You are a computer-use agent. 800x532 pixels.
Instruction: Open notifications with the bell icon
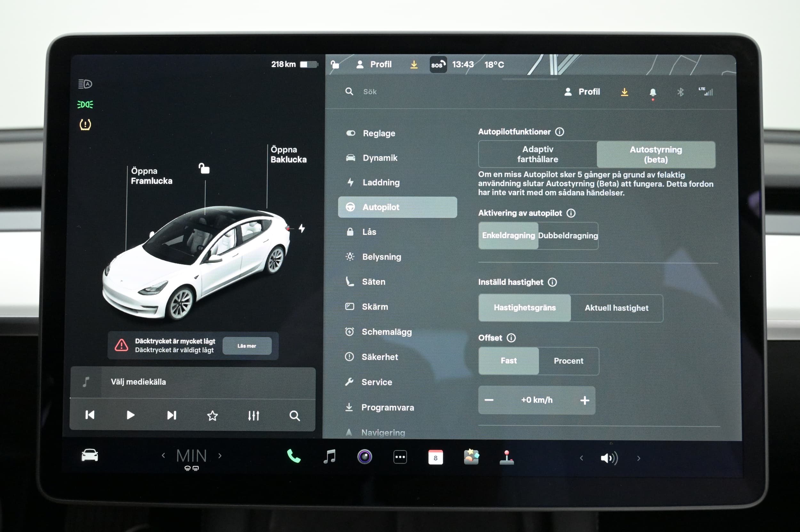(653, 93)
